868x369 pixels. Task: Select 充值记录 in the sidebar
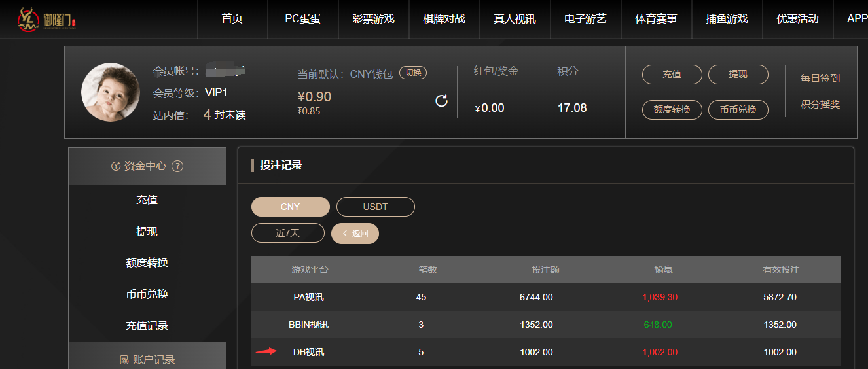pos(147,326)
